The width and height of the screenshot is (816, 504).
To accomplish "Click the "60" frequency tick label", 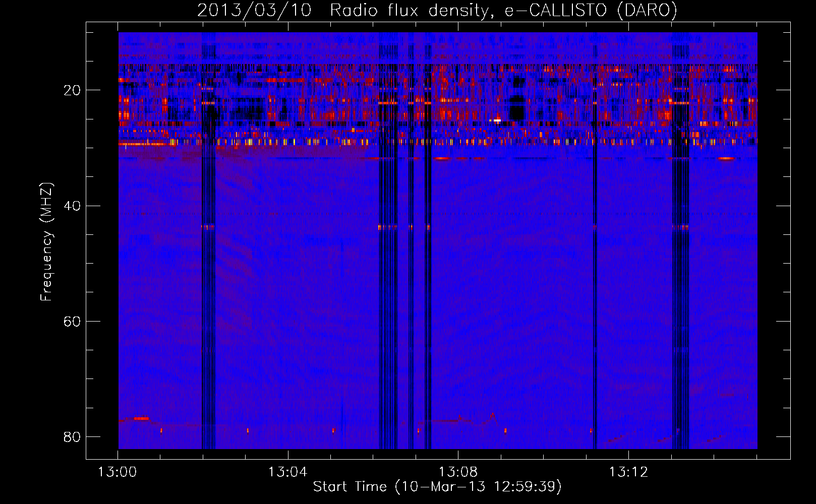I will [72, 321].
